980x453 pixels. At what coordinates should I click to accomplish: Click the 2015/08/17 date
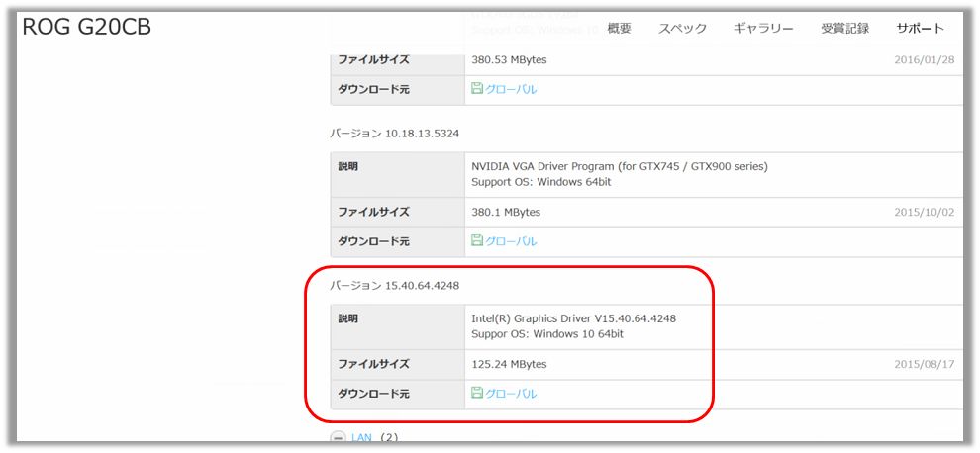(x=925, y=364)
